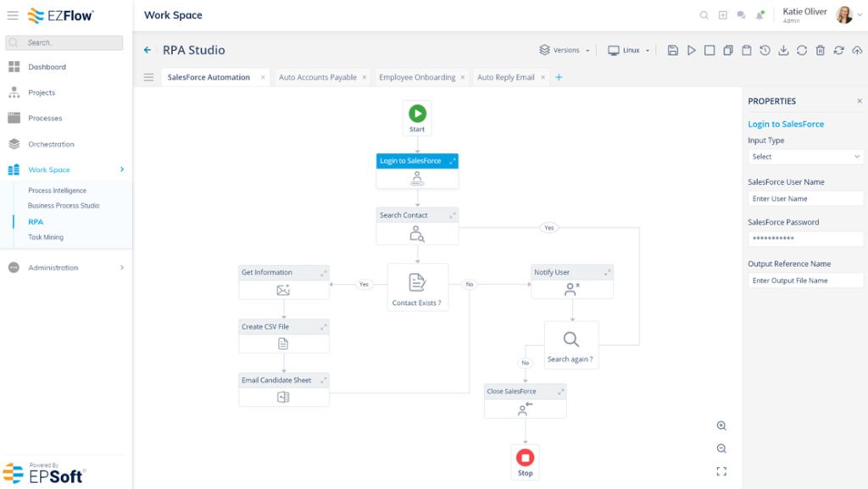Screen dimensions: 868x489
Task: Open the messages chat icon in the header
Action: pyautogui.click(x=740, y=14)
